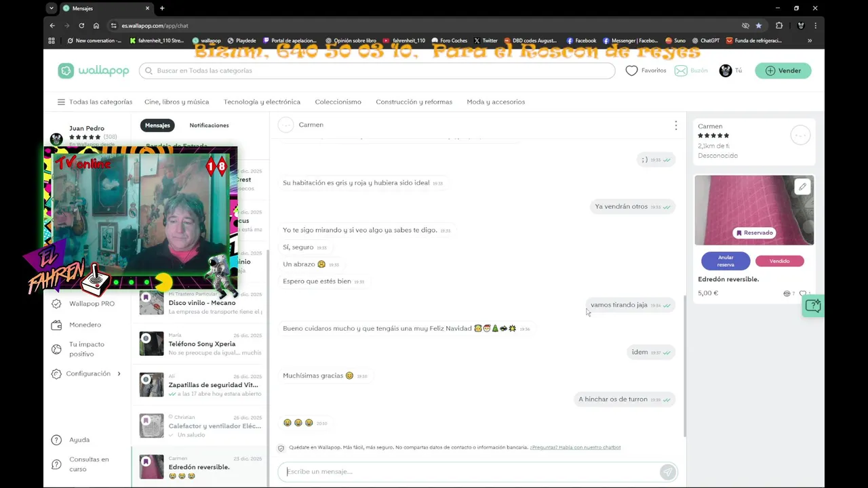Open the Edredón reversible item photo

[754, 210]
